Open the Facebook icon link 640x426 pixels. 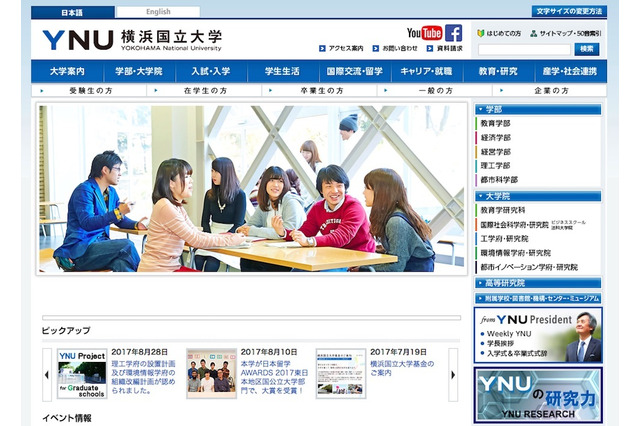453,33
